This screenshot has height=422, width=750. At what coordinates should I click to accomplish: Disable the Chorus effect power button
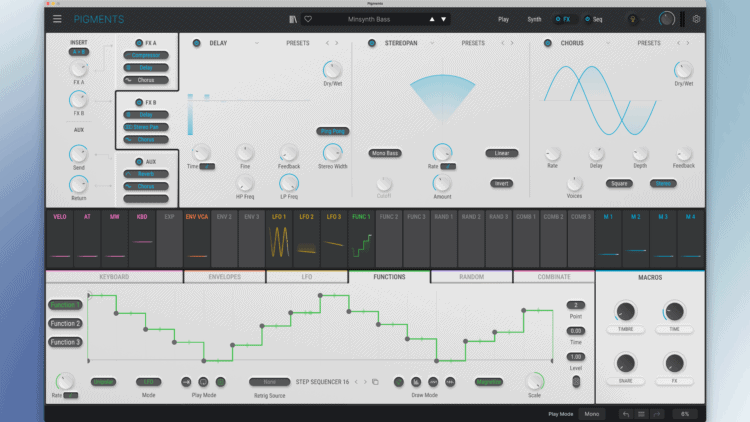(548, 43)
